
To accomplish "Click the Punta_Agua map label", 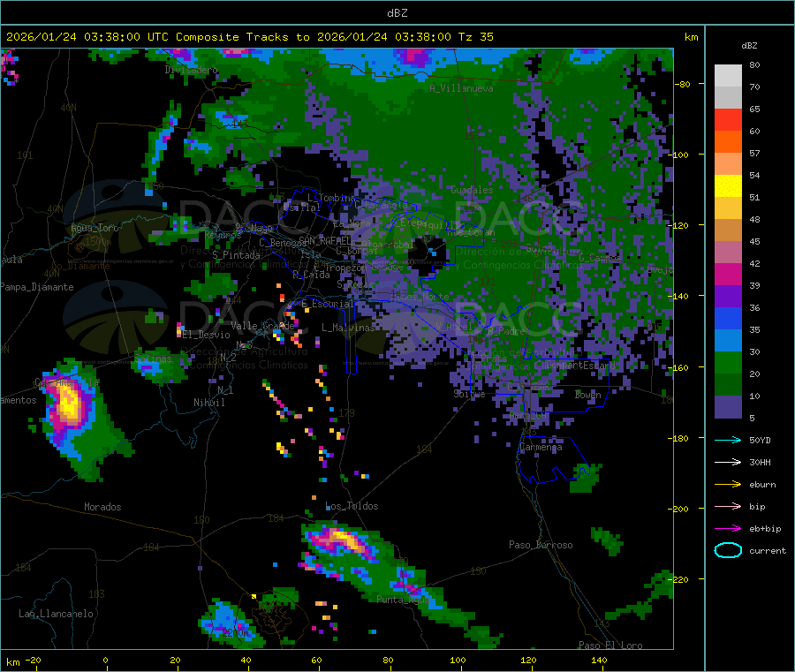I will pyautogui.click(x=403, y=600).
